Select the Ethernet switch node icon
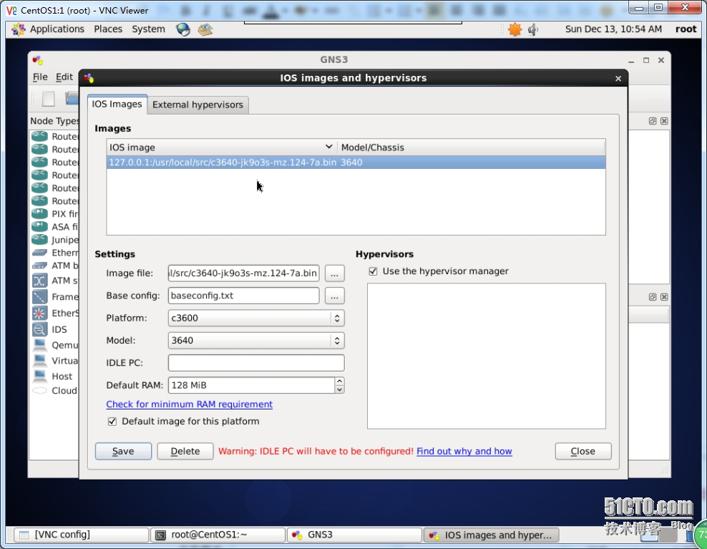This screenshot has height=549, width=707. pos(40,252)
